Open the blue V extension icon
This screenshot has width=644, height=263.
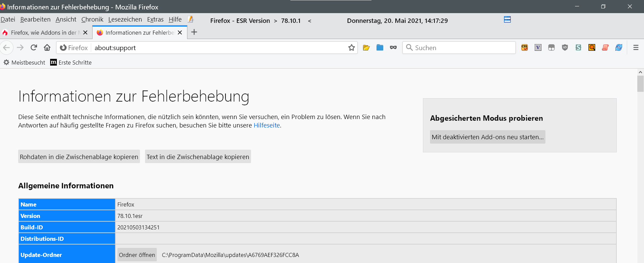538,48
